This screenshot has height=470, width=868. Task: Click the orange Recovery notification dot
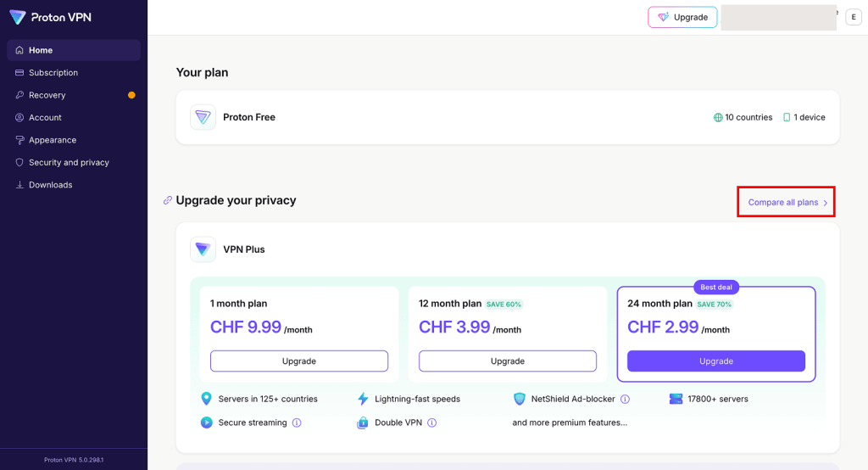131,95
